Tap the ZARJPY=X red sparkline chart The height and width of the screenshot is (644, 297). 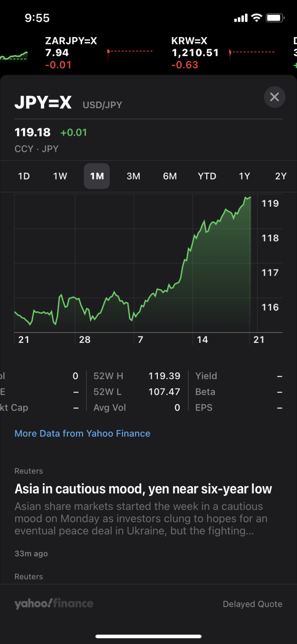(130, 52)
